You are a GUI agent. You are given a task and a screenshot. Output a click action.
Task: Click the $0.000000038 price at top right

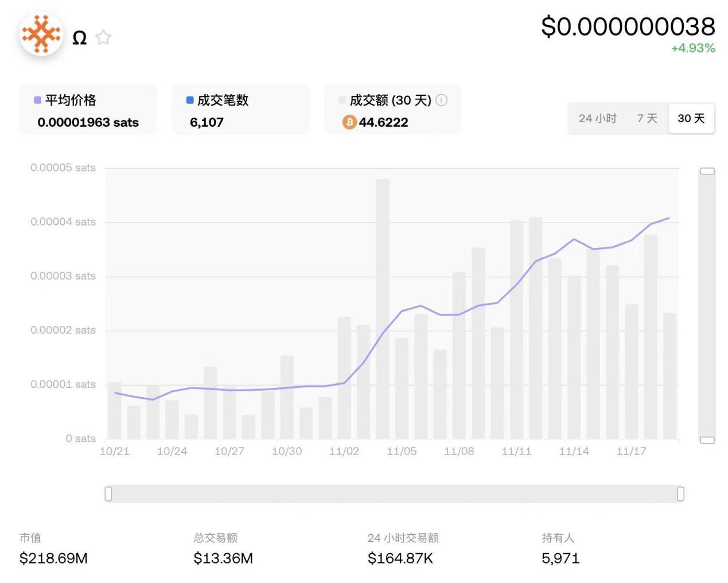click(628, 27)
